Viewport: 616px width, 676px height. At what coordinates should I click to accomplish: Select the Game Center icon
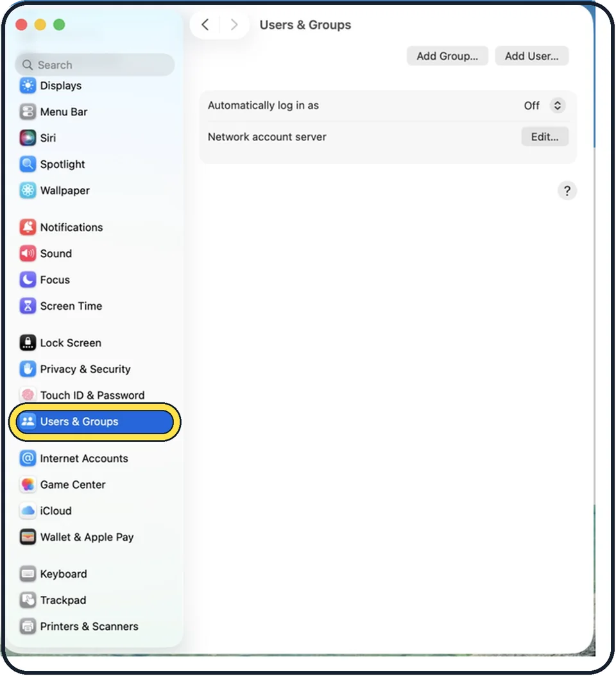click(x=28, y=485)
